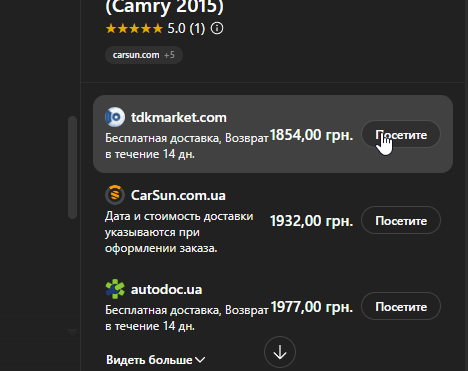This screenshot has width=468, height=371.
Task: Click the 1854,00 грн. price
Action: tap(311, 135)
